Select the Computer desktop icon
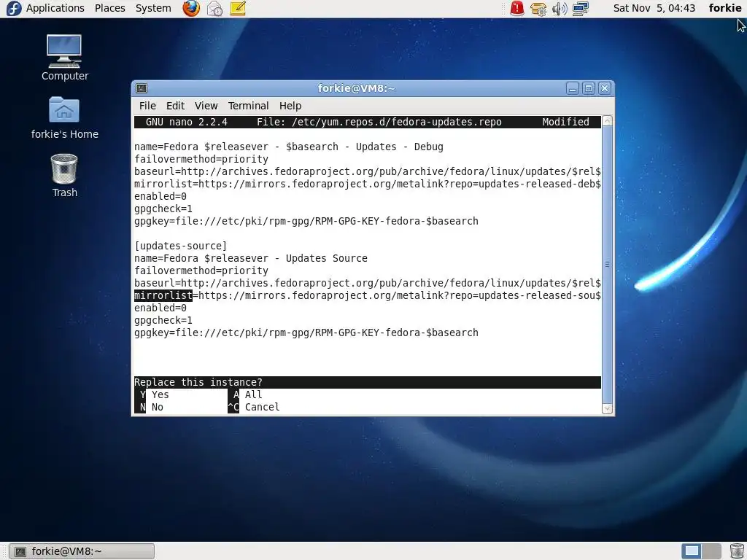 click(64, 58)
